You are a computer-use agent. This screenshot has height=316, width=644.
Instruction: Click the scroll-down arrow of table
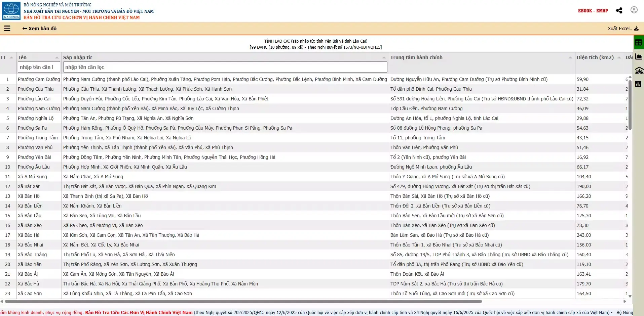point(630,296)
